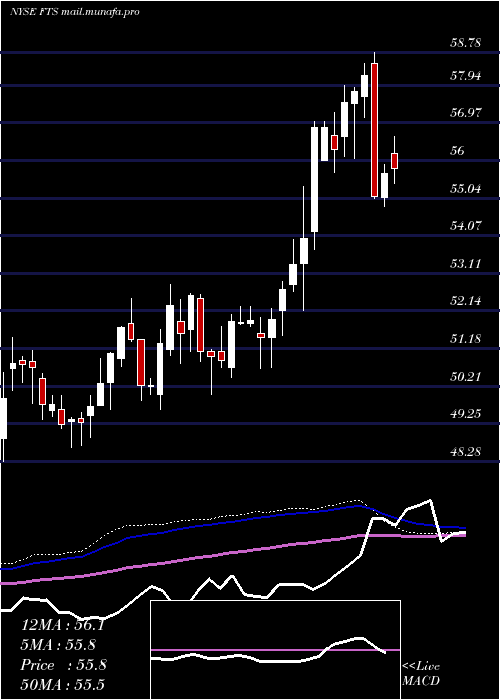The width and height of the screenshot is (500, 700).
Task: Click the last red candlestick on the right
Action: (x=395, y=161)
